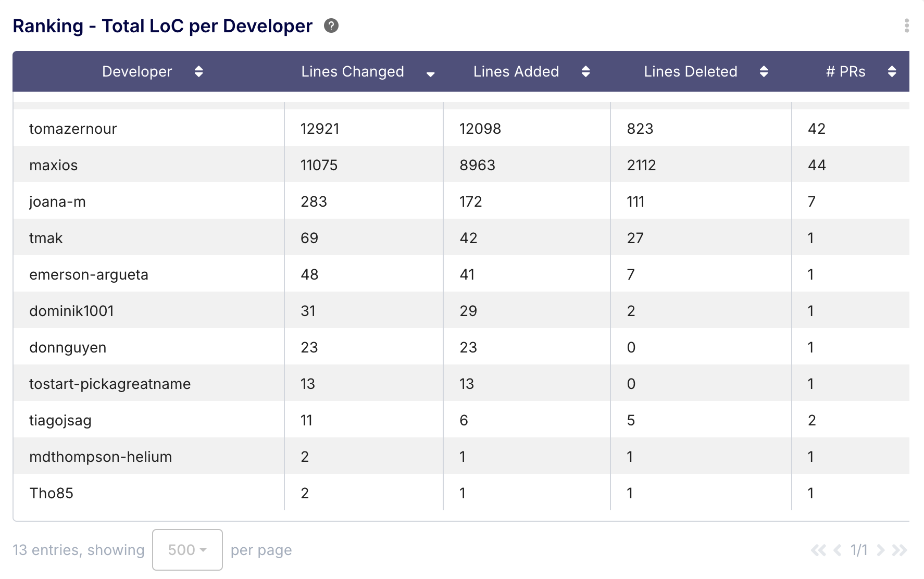Viewport: 924px width, 579px height.
Task: Select the mdthompson-helium row
Action: tap(101, 457)
